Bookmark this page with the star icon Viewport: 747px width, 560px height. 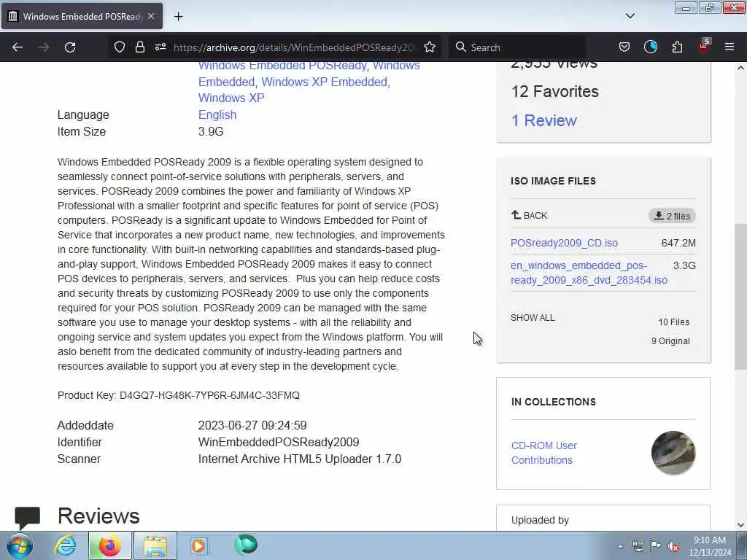click(430, 47)
